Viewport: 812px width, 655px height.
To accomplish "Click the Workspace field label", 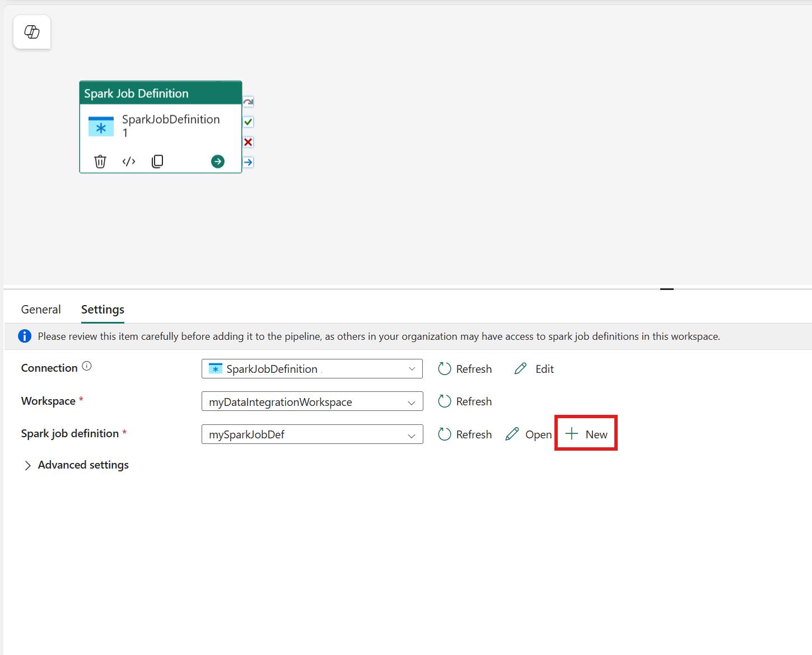I will (x=48, y=401).
